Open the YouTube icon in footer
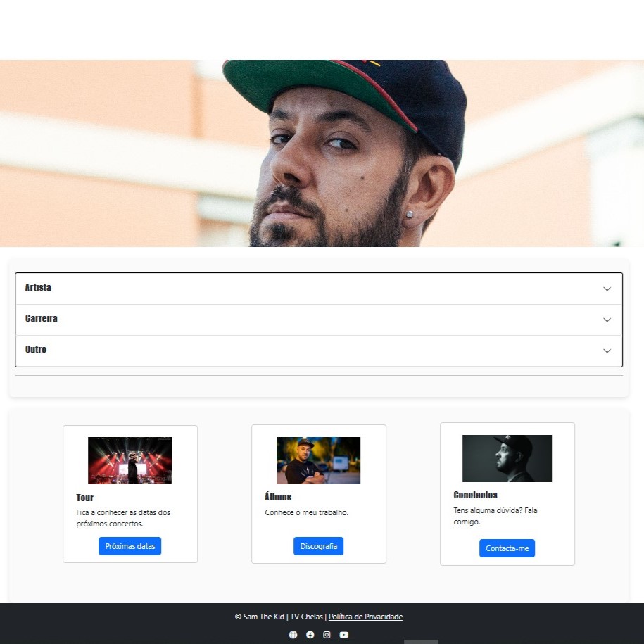 tap(344, 635)
